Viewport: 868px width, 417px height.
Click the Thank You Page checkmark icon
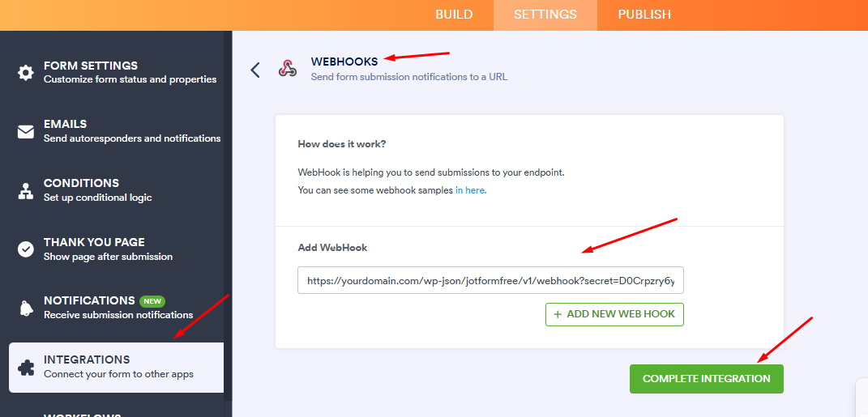pyautogui.click(x=26, y=249)
